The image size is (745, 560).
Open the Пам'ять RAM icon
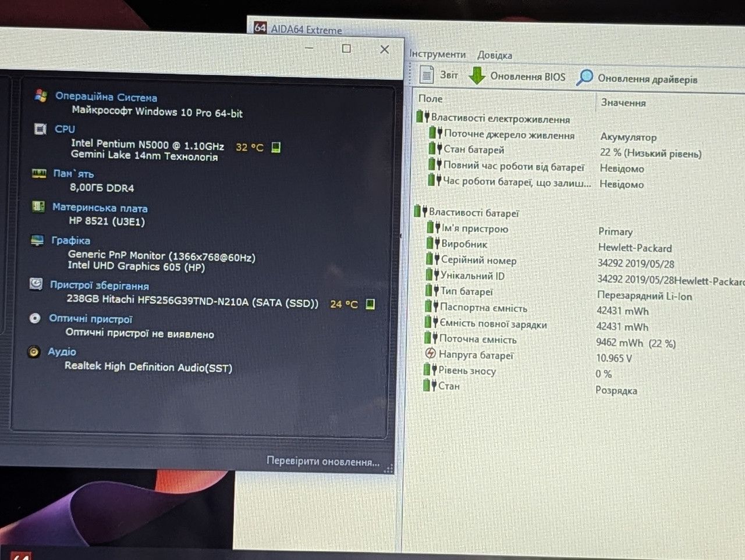pos(39,173)
